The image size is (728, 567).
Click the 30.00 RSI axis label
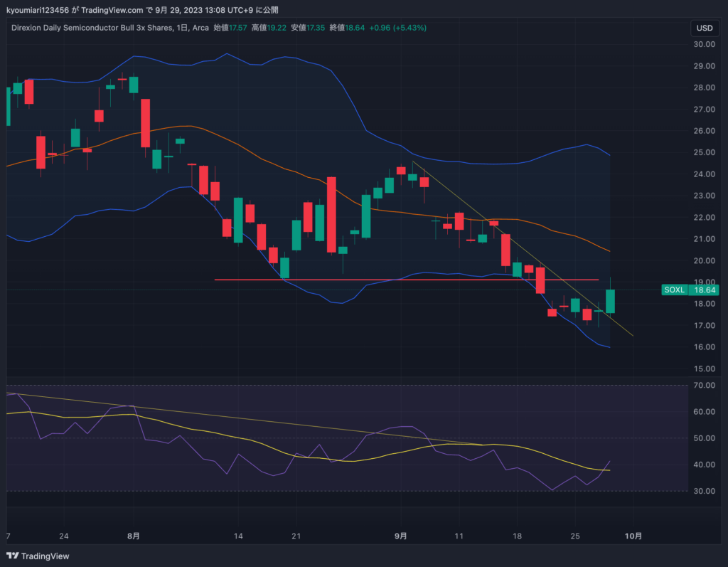click(x=704, y=492)
